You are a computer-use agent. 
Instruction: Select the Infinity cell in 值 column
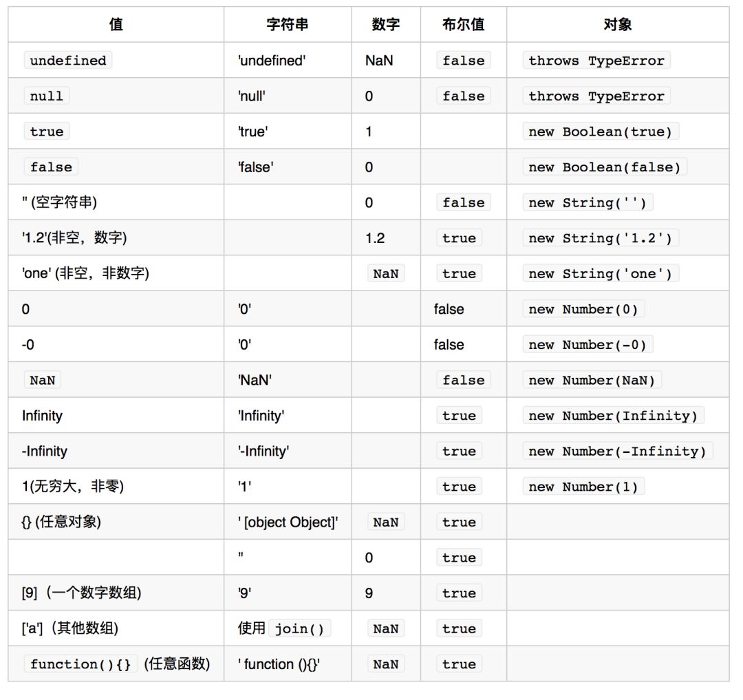tap(42, 416)
